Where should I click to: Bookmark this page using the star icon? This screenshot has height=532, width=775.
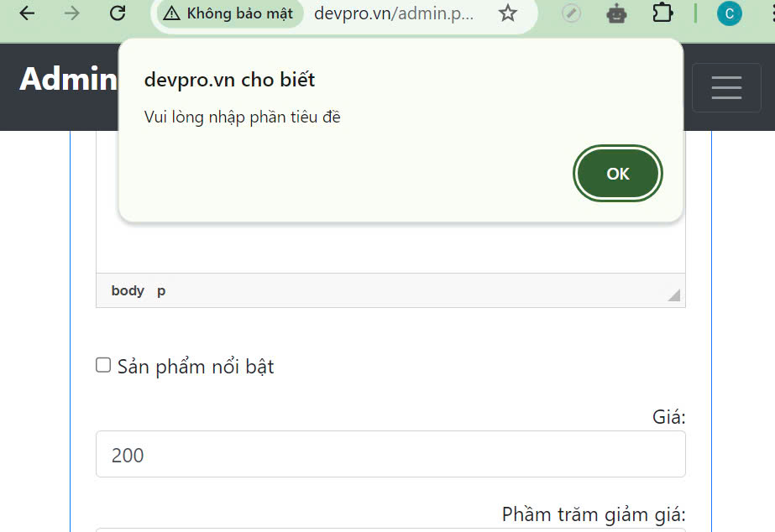coord(508,13)
